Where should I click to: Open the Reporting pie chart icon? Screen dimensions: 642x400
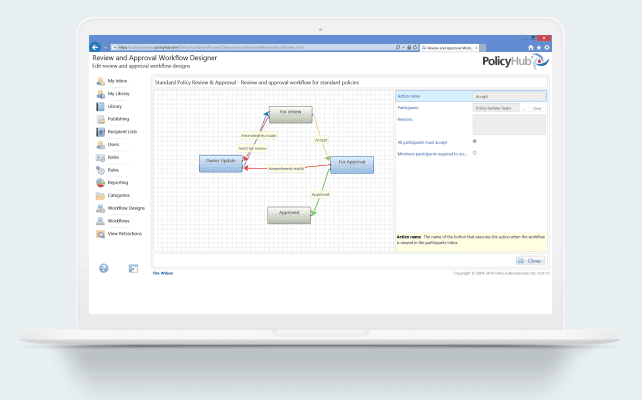(x=100, y=183)
